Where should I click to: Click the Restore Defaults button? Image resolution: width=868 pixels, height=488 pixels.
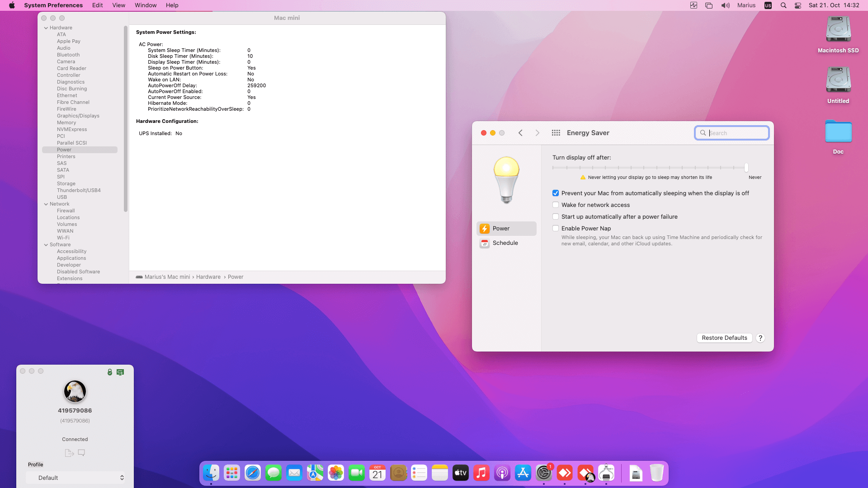point(724,338)
